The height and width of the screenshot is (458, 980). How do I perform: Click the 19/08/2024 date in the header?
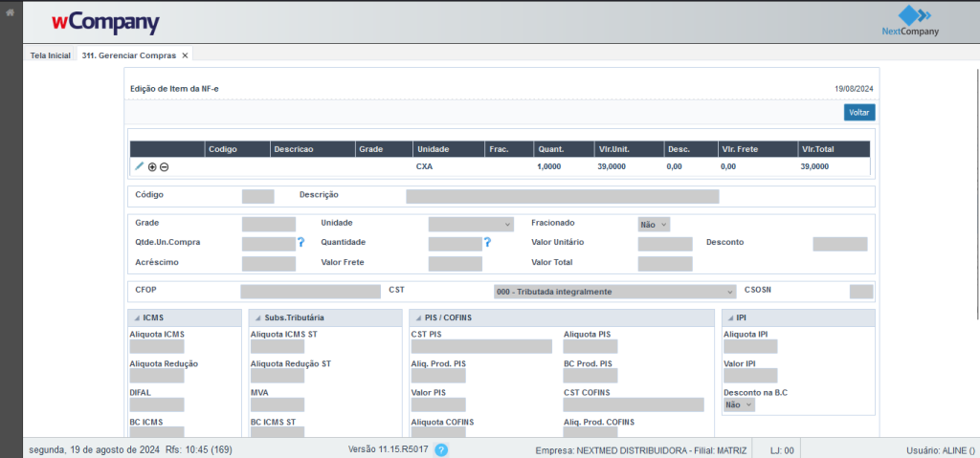coord(854,89)
